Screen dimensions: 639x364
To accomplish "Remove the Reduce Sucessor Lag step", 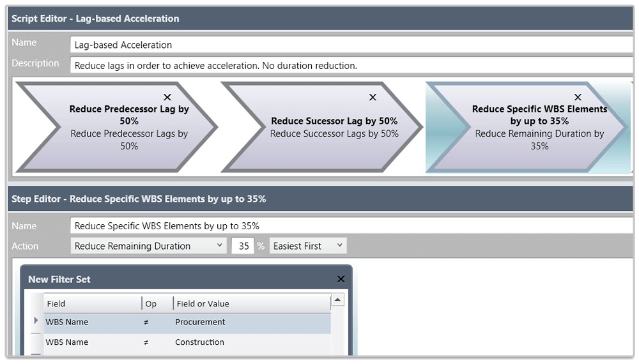I will point(373,97).
